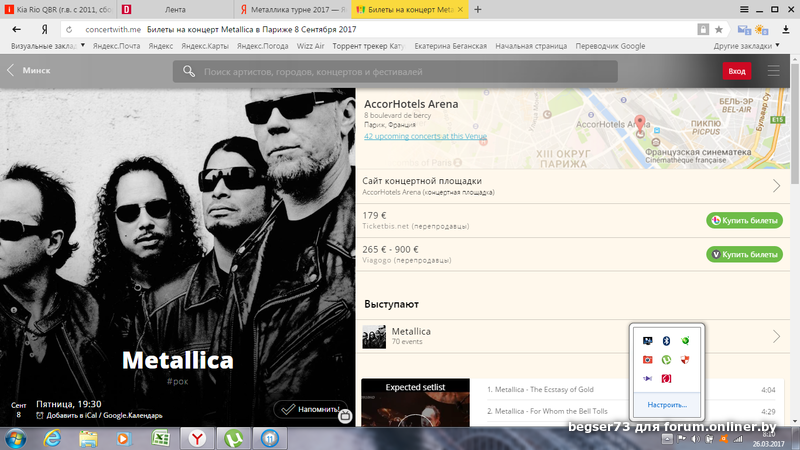Viewport: 800px width, 450px height.
Task: Open the site menu hamburger icon
Action: 773,71
